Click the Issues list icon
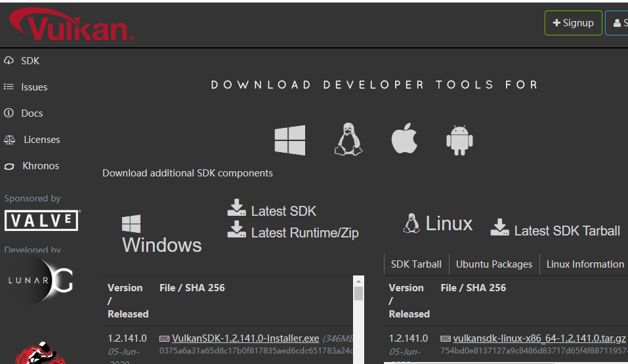628x364 pixels. coord(9,87)
